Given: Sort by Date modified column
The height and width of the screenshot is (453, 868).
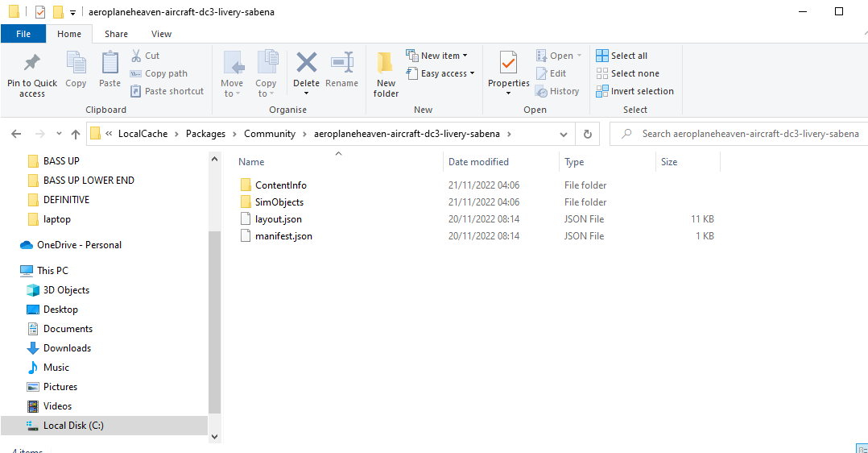Looking at the screenshot, I should click(x=478, y=162).
